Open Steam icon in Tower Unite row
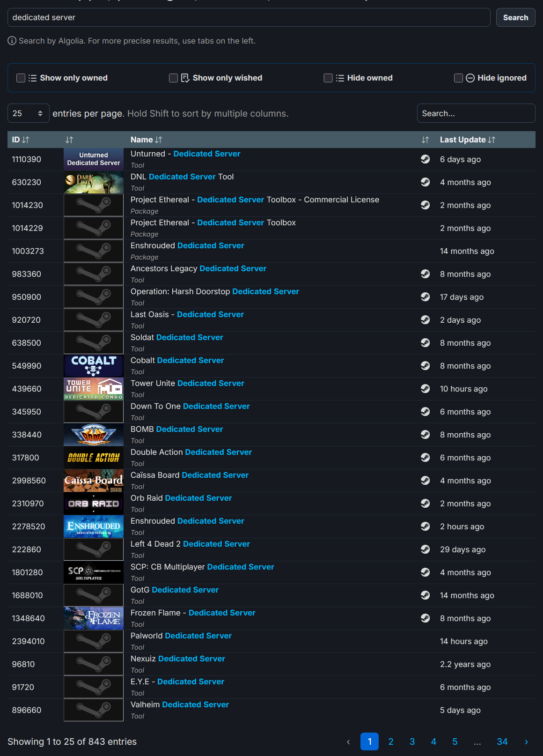The image size is (543, 756). pyautogui.click(x=425, y=389)
